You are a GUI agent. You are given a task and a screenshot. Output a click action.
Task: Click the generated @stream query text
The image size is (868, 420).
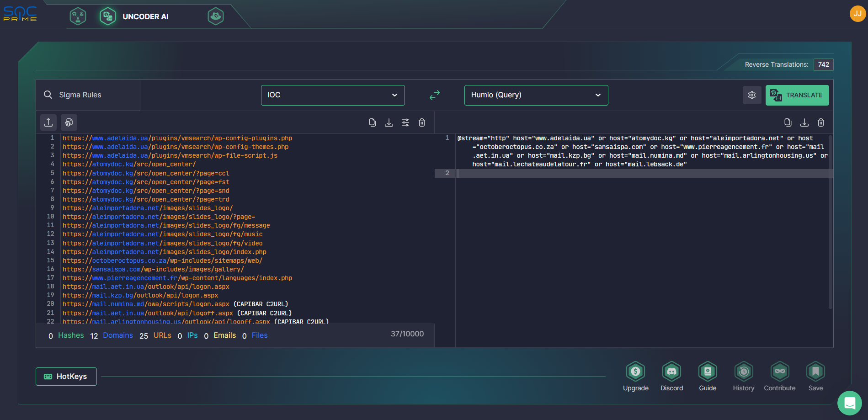(x=643, y=151)
